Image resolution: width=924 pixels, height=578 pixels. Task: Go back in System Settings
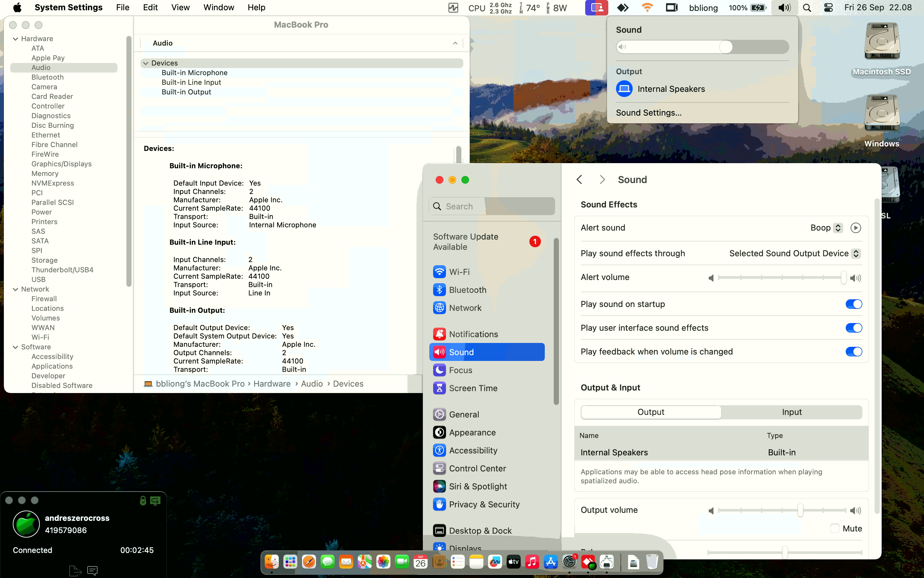[x=580, y=180]
